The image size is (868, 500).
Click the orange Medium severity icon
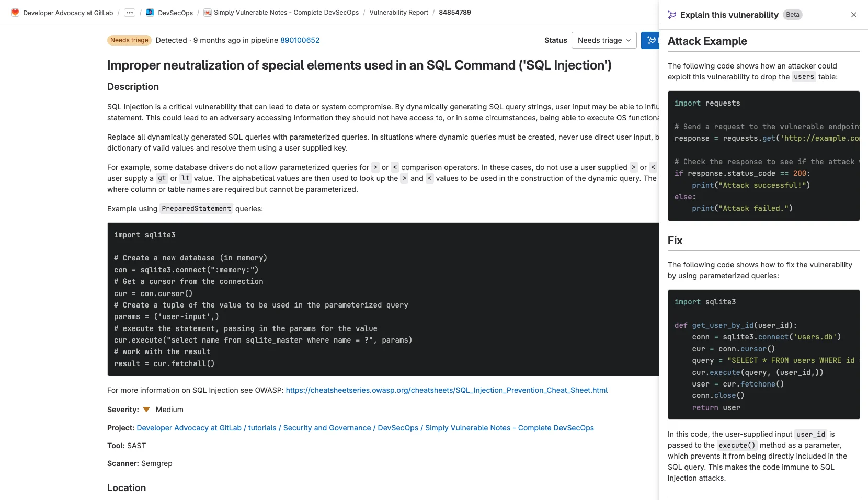pyautogui.click(x=146, y=410)
